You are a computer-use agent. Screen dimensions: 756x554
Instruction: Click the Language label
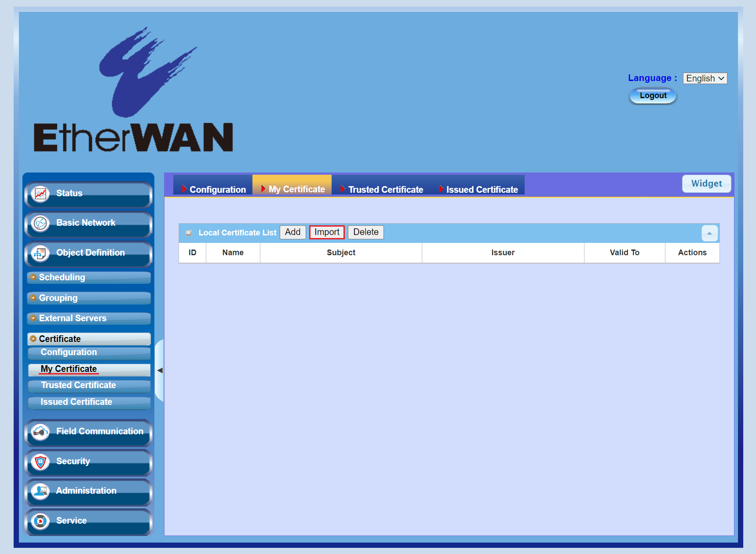pos(652,78)
